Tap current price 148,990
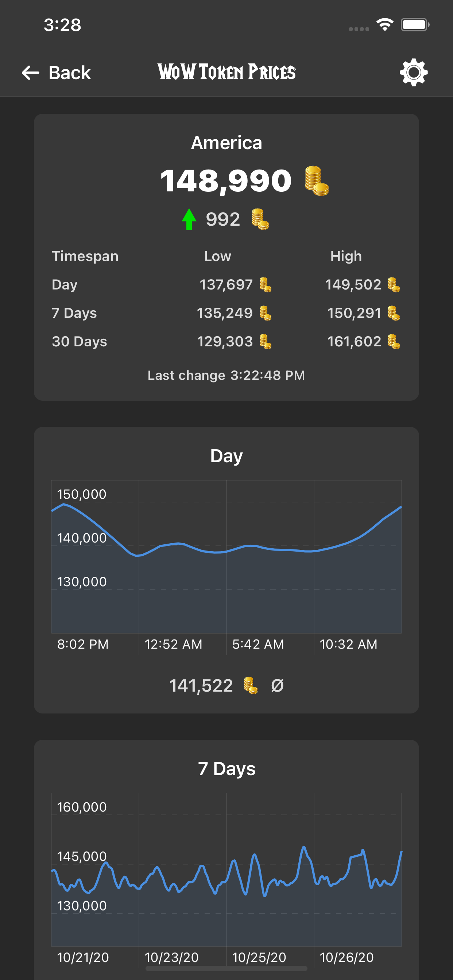Viewport: 453px width, 980px height. [x=226, y=181]
